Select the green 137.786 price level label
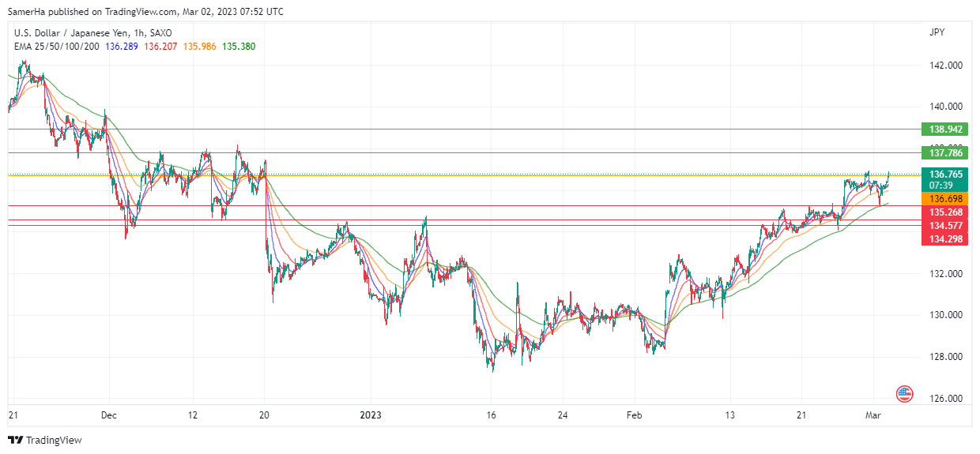980x454 pixels. click(944, 152)
